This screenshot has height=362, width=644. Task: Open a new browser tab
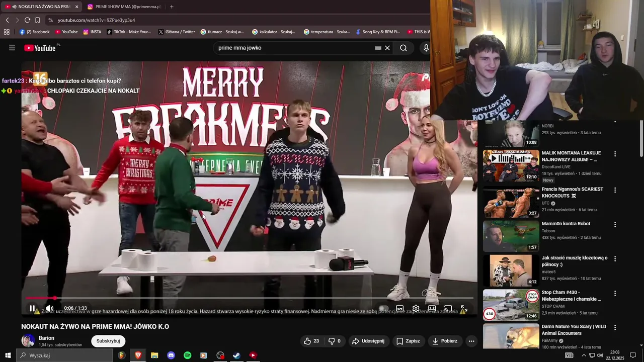(172, 7)
